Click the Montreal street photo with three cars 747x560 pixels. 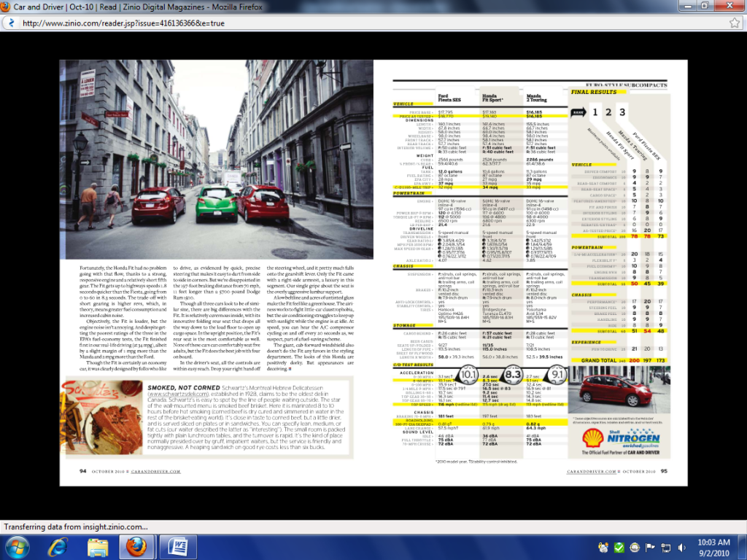[219, 159]
